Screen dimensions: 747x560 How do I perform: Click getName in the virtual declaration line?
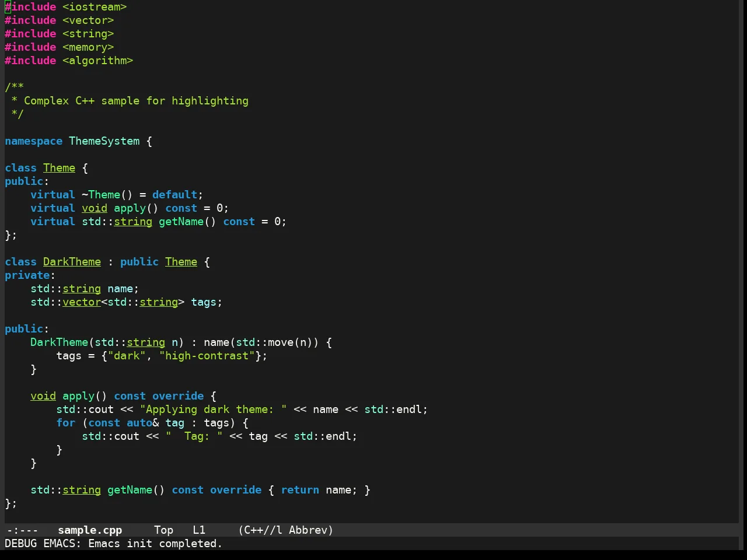click(181, 222)
